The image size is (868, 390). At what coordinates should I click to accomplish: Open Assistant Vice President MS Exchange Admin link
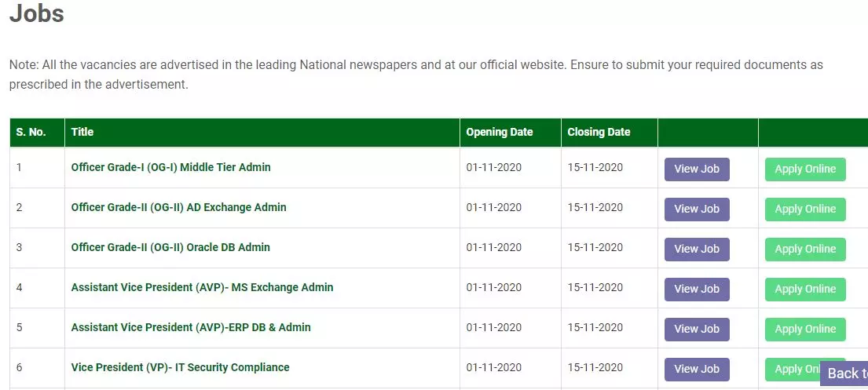(202, 288)
